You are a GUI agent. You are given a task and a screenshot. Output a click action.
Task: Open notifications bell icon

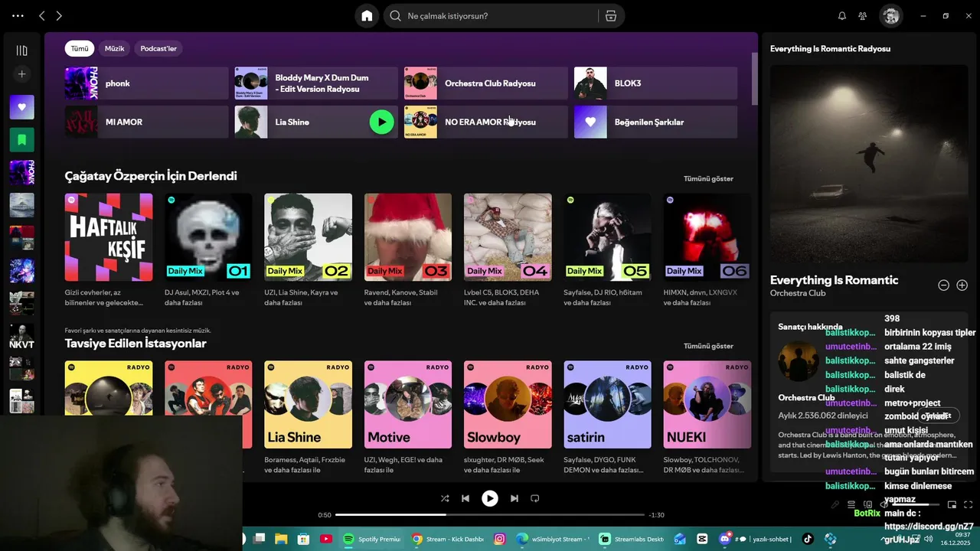pos(842,15)
